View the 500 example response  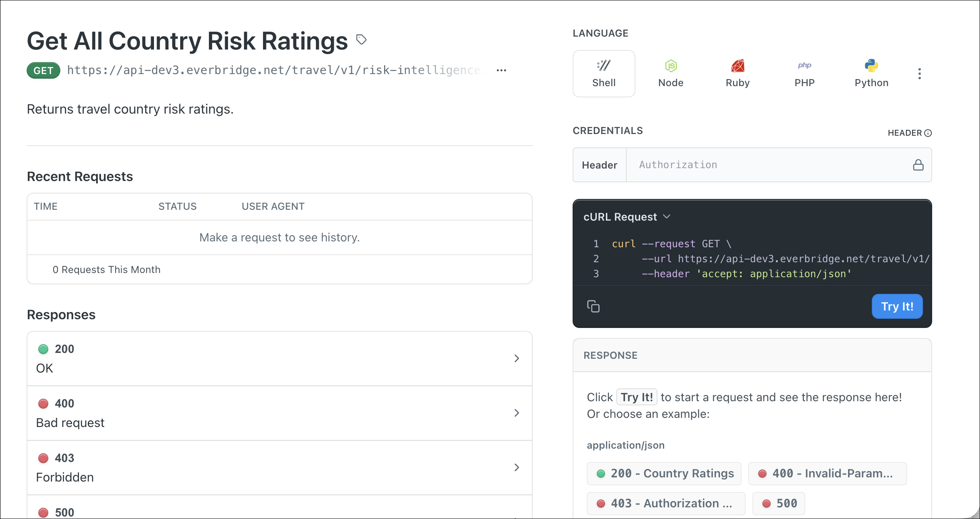pos(778,503)
